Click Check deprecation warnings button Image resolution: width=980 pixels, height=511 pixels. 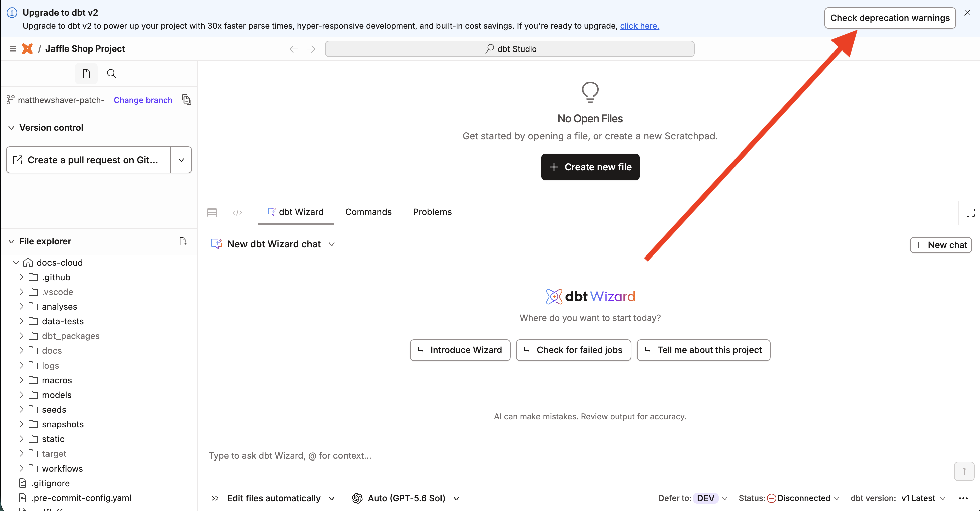[x=889, y=18]
